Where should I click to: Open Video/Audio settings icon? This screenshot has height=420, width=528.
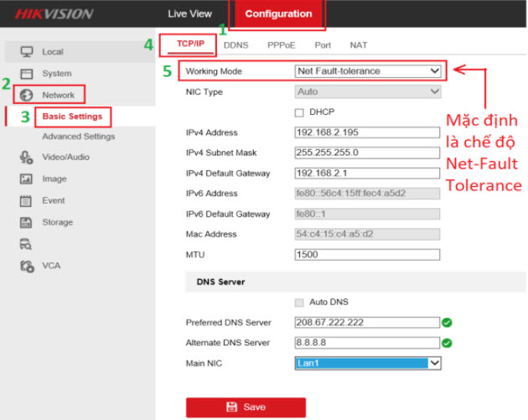coord(26,158)
